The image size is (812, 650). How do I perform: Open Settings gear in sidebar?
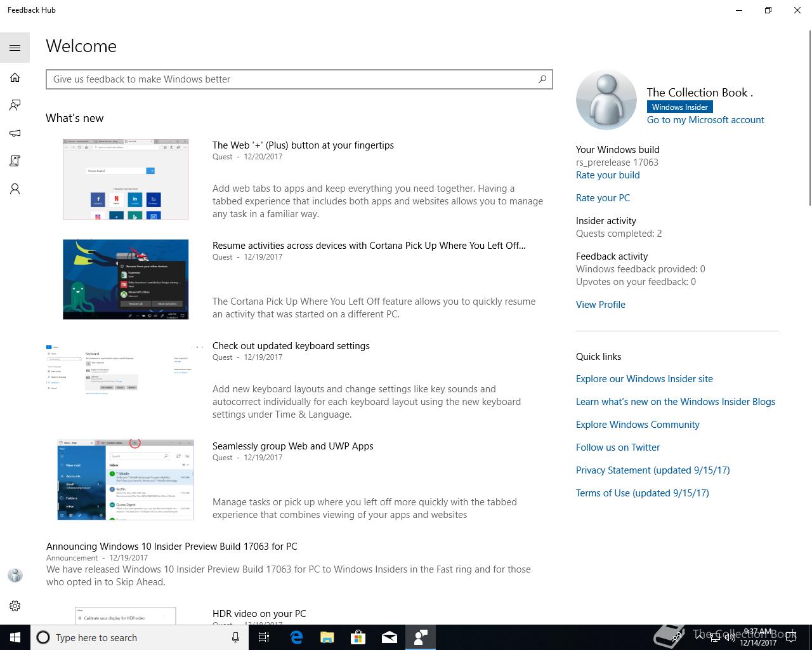[x=15, y=606]
